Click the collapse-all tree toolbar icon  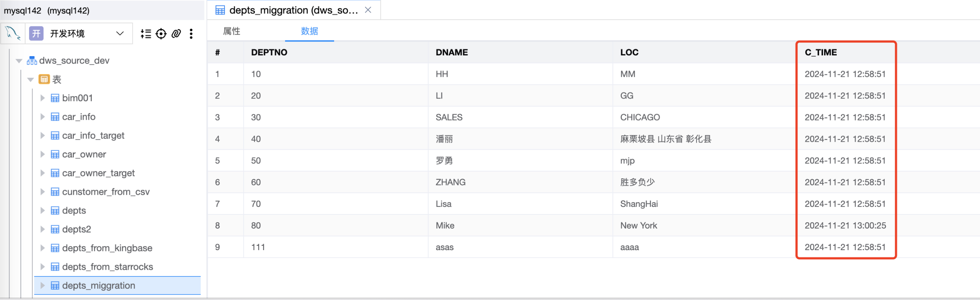click(146, 34)
